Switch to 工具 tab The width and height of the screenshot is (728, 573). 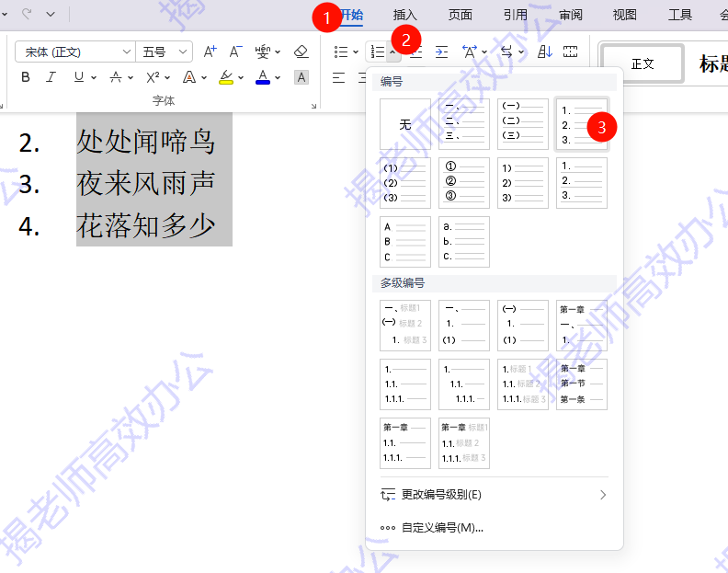coord(680,15)
